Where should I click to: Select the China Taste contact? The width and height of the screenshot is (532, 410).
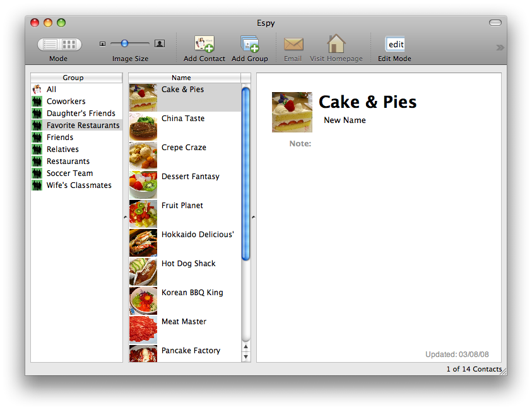pos(185,127)
